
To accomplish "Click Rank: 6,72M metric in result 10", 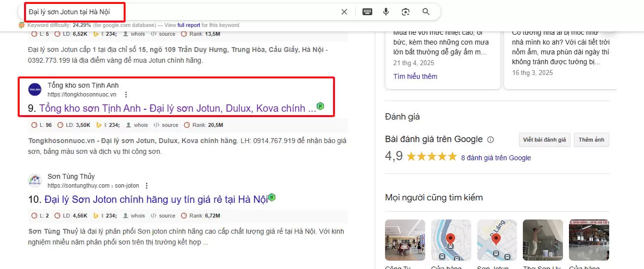I will coord(201,216).
